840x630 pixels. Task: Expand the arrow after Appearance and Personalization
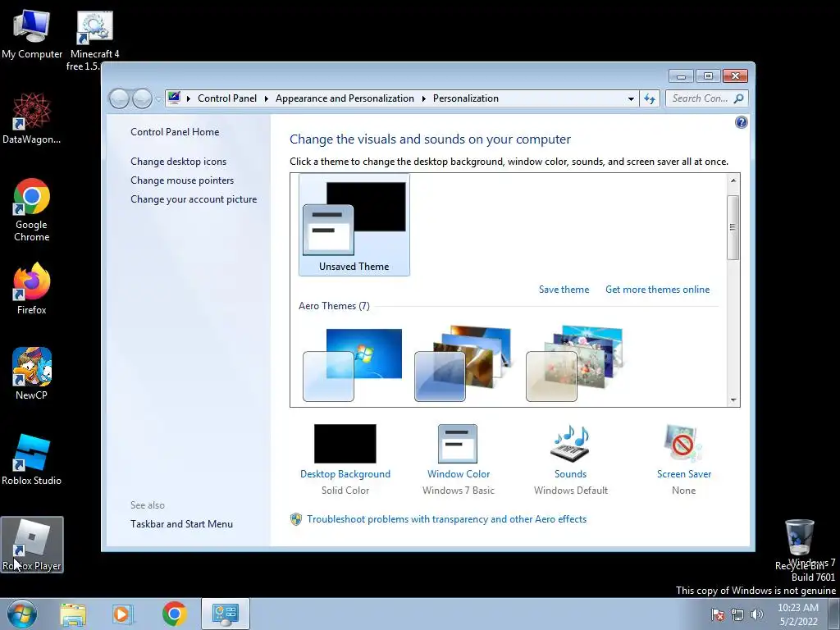[x=424, y=98]
